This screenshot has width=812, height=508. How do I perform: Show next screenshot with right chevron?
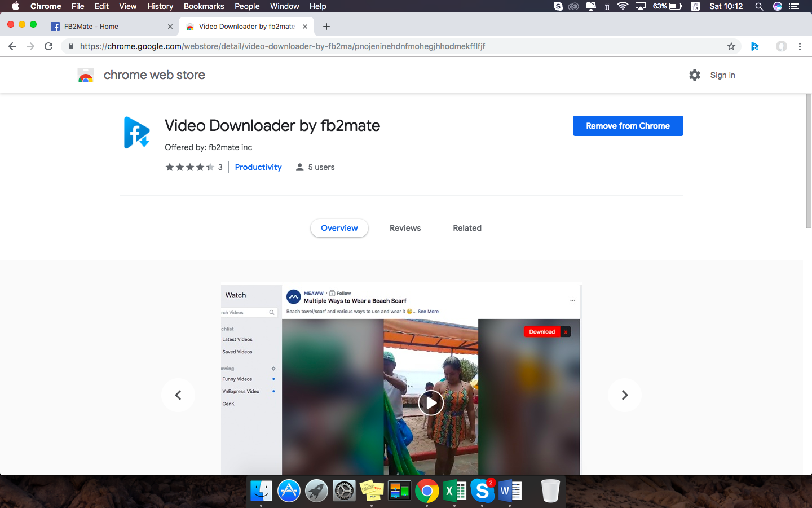pos(624,395)
